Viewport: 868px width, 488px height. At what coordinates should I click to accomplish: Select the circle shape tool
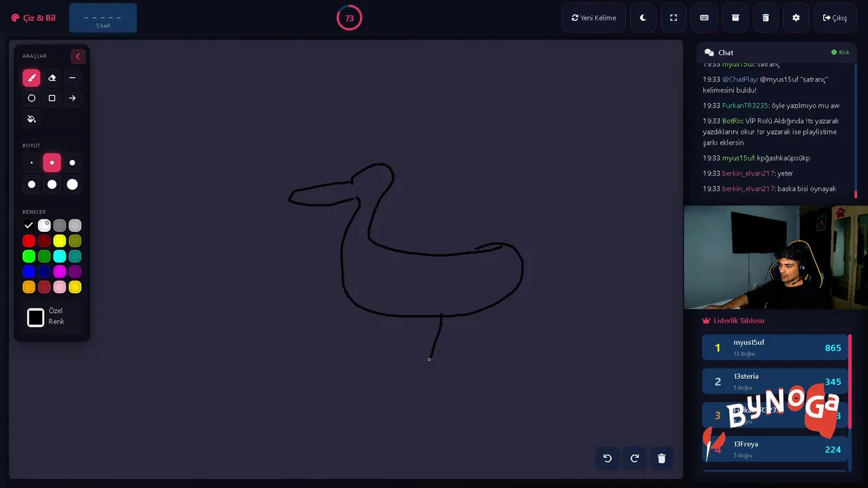[31, 98]
